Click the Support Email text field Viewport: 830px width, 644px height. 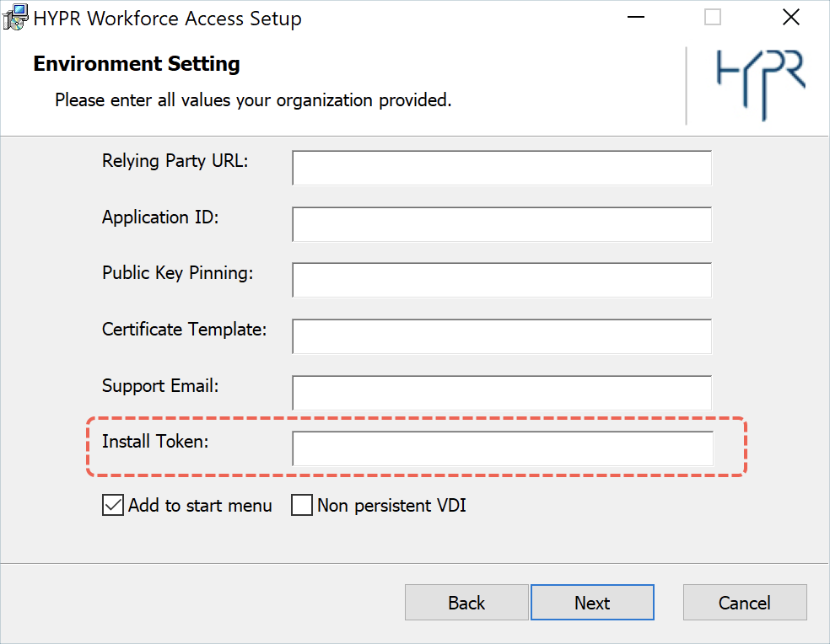tap(502, 393)
